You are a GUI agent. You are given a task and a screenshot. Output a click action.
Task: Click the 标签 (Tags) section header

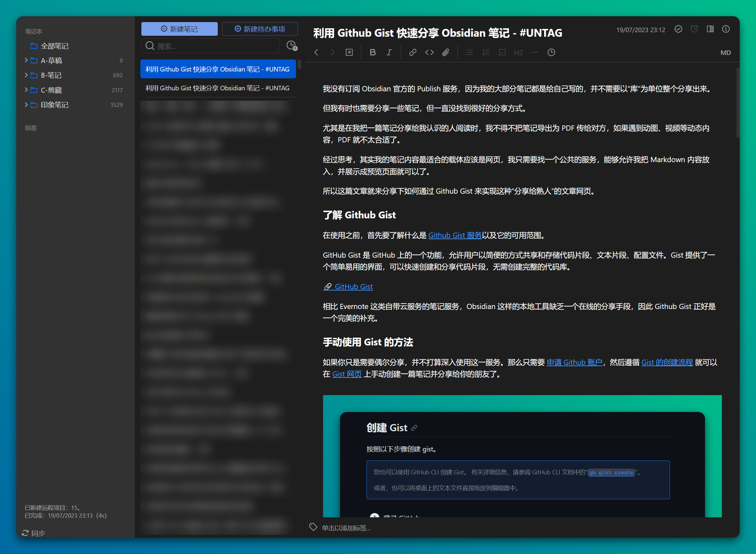(31, 128)
